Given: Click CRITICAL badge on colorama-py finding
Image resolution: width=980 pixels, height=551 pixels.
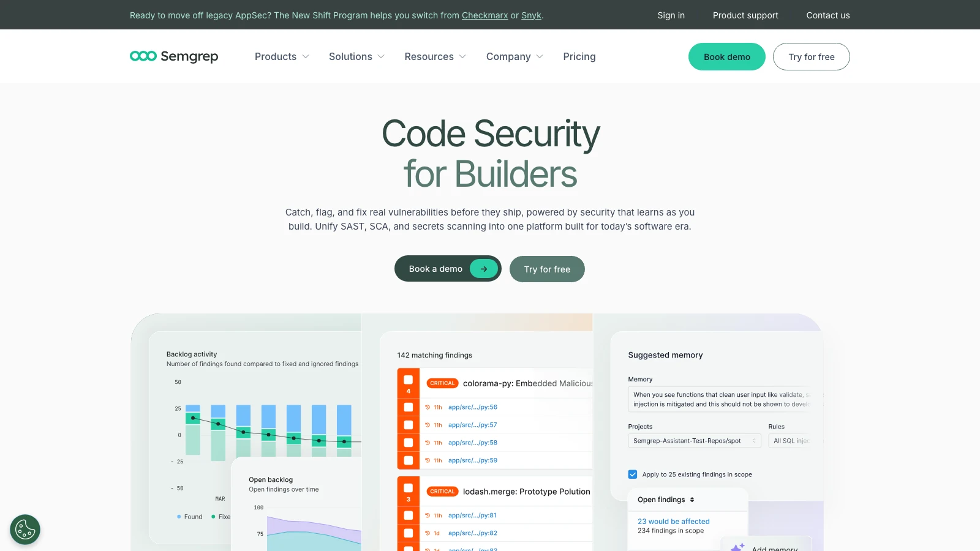Looking at the screenshot, I should [x=442, y=383].
